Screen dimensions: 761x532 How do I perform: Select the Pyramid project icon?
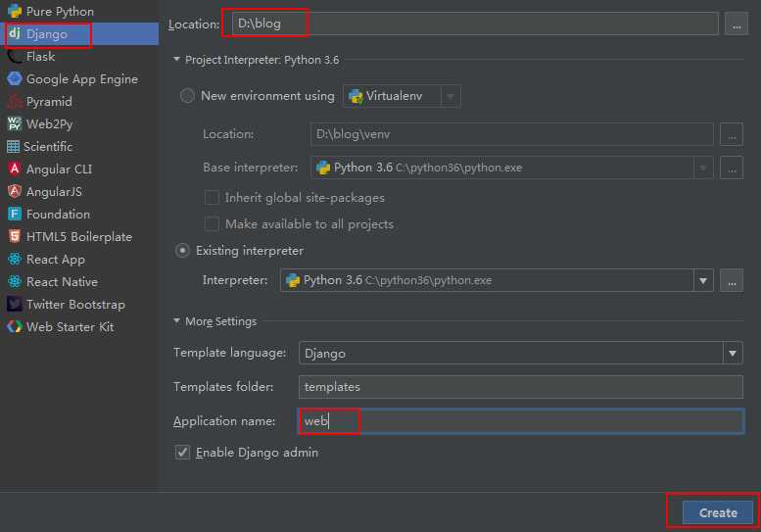click(x=15, y=102)
